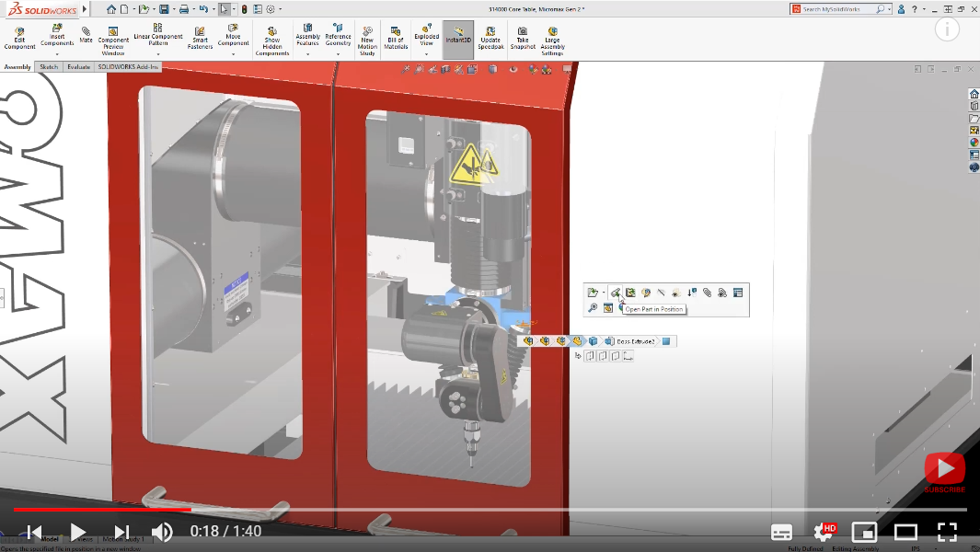Enter fullscreen video mode
This screenshot has width=980, height=552.
coord(948,532)
